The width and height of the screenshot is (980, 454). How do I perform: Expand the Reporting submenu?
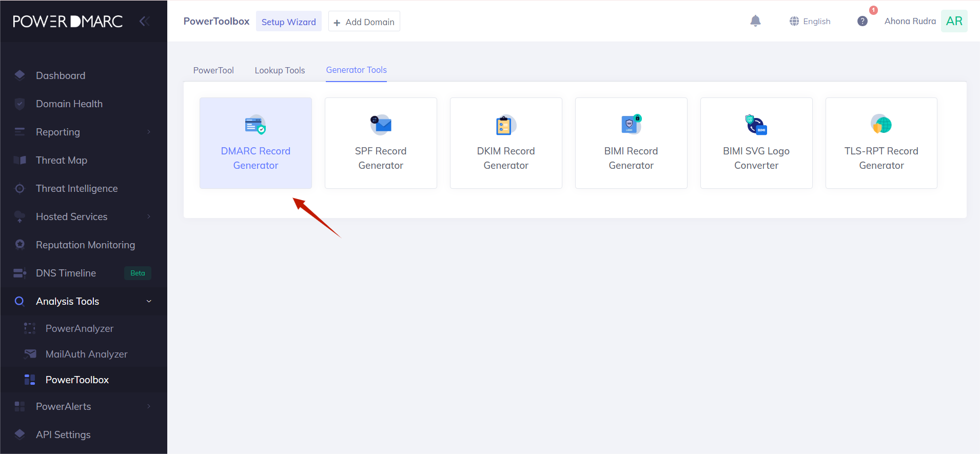pos(149,132)
